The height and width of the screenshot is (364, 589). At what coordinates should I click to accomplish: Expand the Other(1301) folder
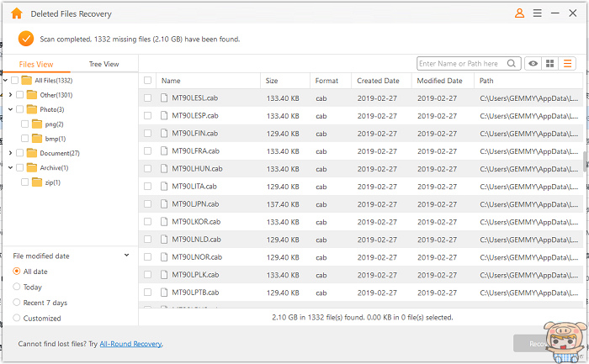pyautogui.click(x=9, y=95)
